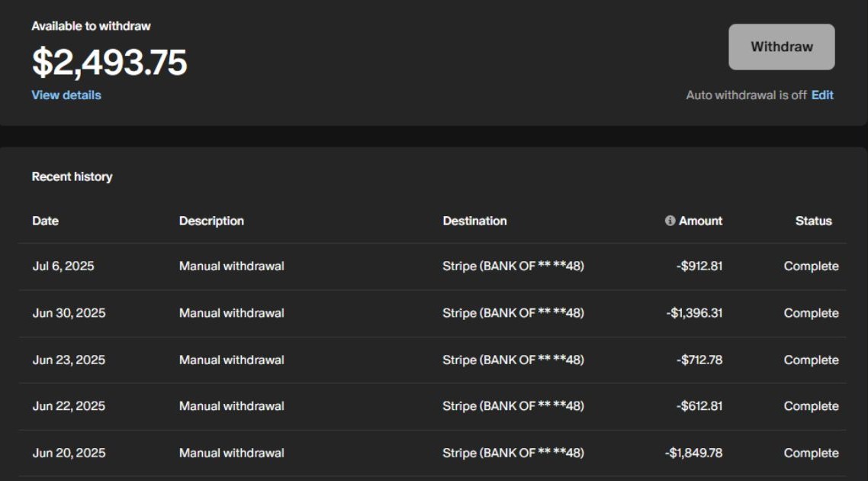Click the Date column header
Screen dimensions: 868x481
click(x=45, y=221)
